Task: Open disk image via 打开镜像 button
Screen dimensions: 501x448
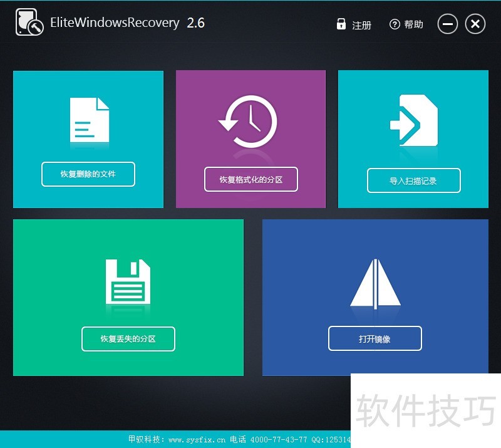Action: 374,339
